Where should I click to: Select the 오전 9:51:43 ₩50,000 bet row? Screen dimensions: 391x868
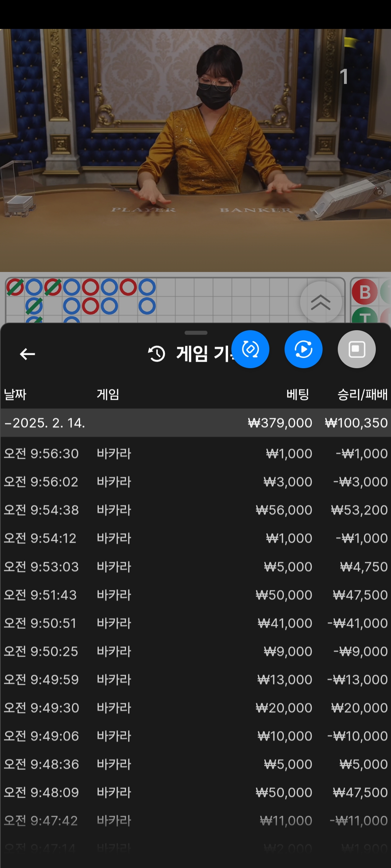tap(195, 595)
